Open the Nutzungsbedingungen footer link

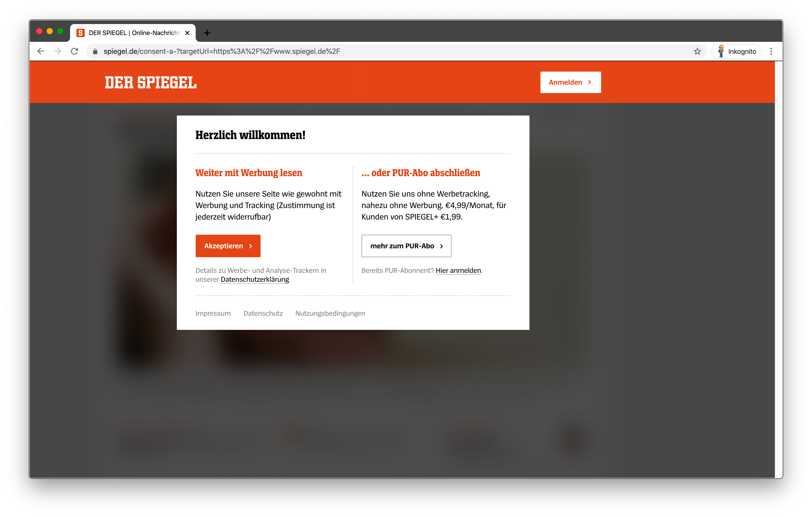(330, 313)
